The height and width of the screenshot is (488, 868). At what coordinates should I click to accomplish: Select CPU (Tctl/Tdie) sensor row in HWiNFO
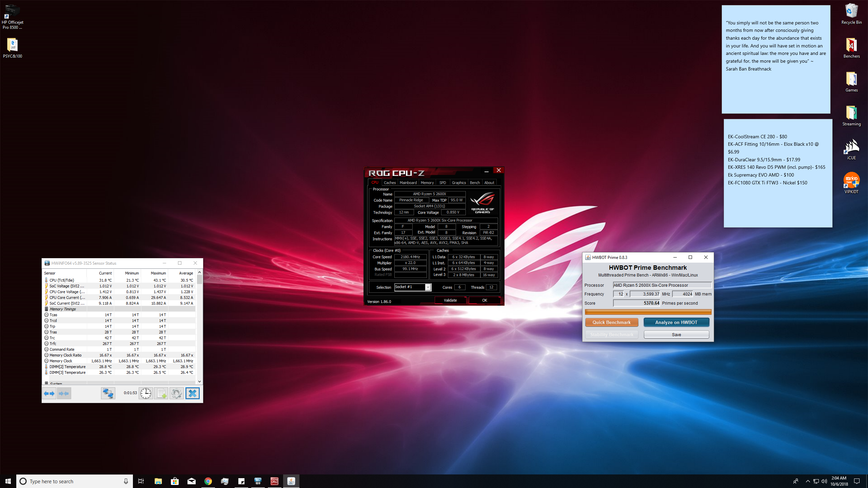coord(119,280)
